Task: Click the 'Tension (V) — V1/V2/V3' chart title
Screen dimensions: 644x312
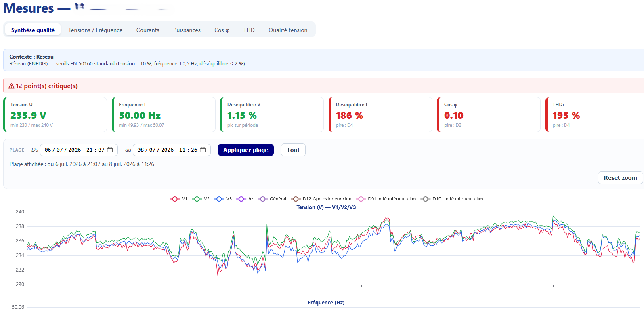Action: [x=326, y=207]
